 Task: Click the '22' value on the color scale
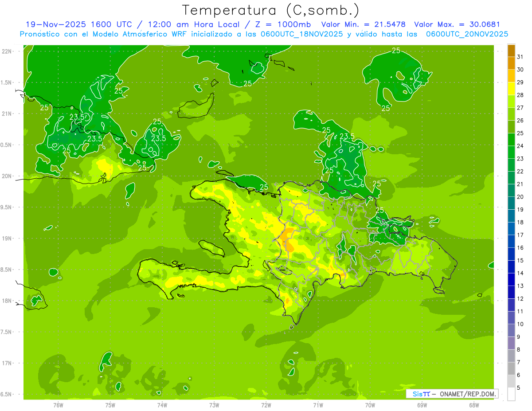click(520, 172)
